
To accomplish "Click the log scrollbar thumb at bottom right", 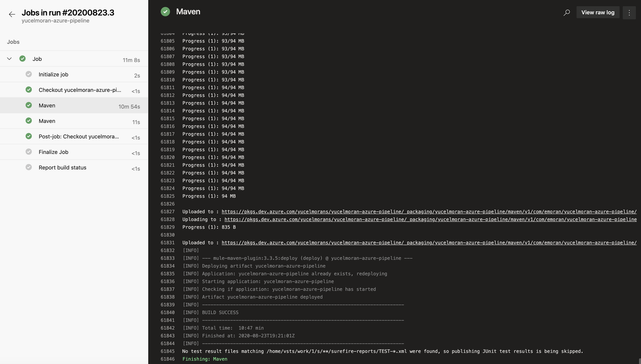I will point(639,361).
